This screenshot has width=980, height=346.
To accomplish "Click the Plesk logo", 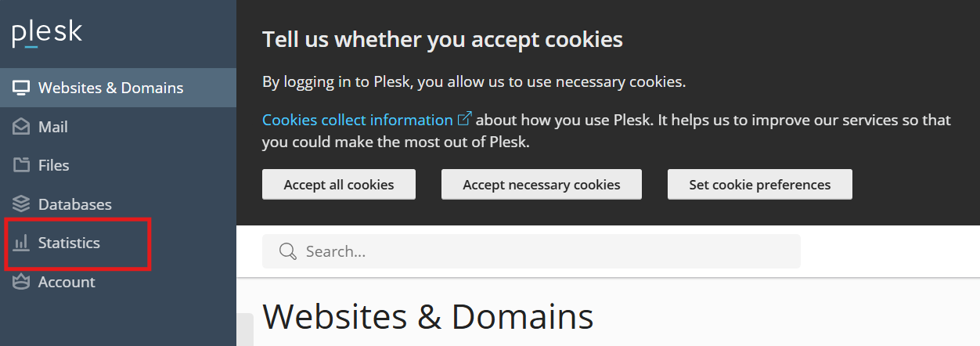I will point(47,34).
